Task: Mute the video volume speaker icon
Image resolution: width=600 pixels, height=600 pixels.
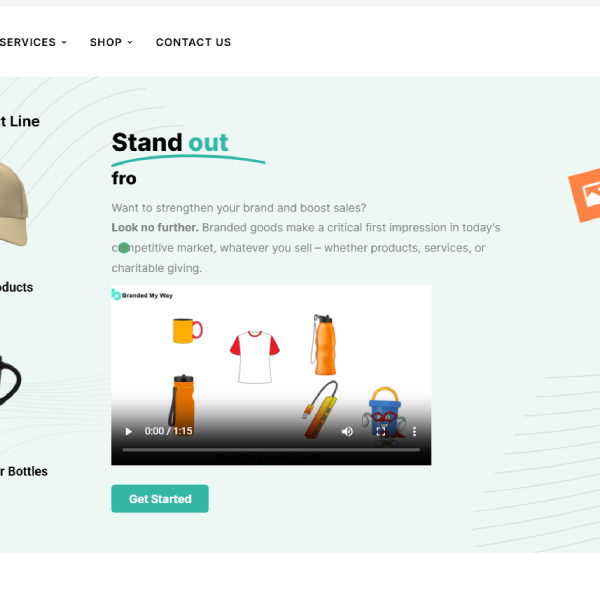Action: point(347,431)
